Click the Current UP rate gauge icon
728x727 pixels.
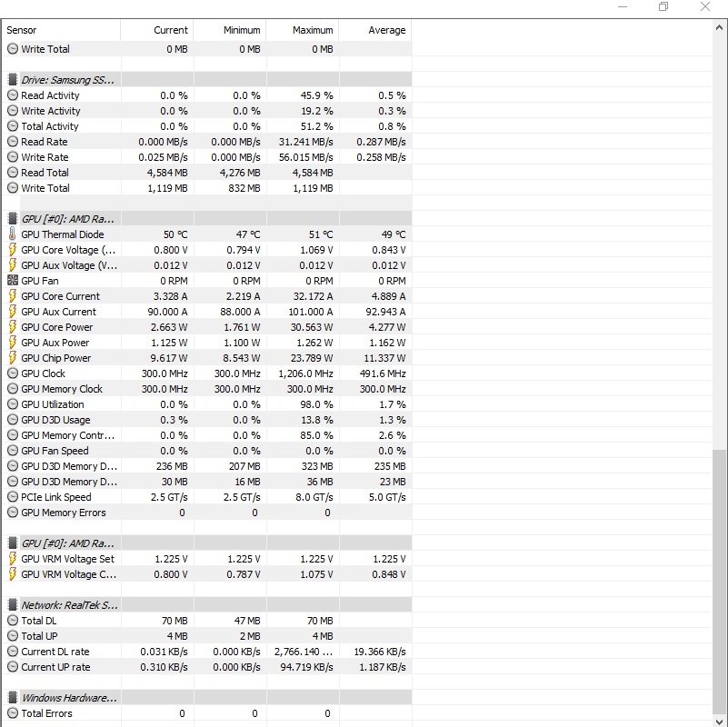(x=13, y=667)
